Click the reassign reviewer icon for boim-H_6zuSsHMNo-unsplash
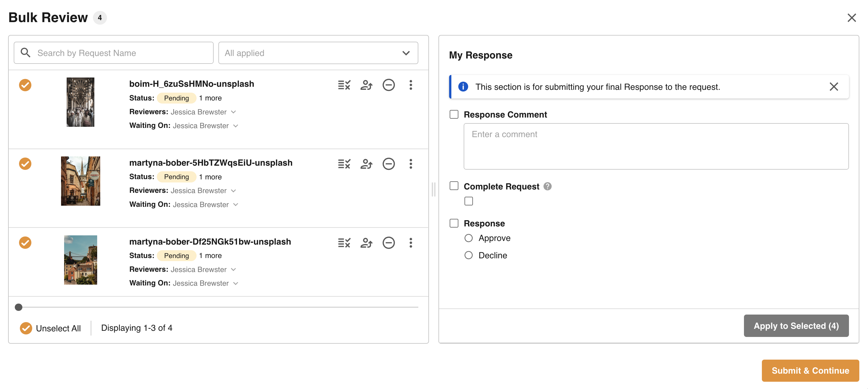The height and width of the screenshot is (389, 868). [366, 85]
